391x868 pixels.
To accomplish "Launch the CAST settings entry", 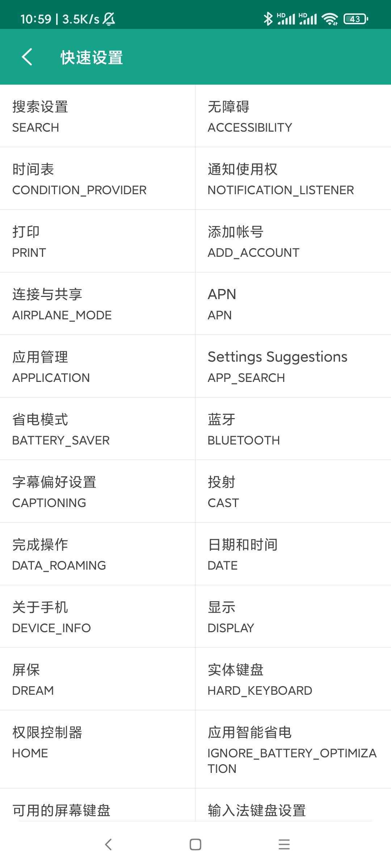I will point(293,492).
